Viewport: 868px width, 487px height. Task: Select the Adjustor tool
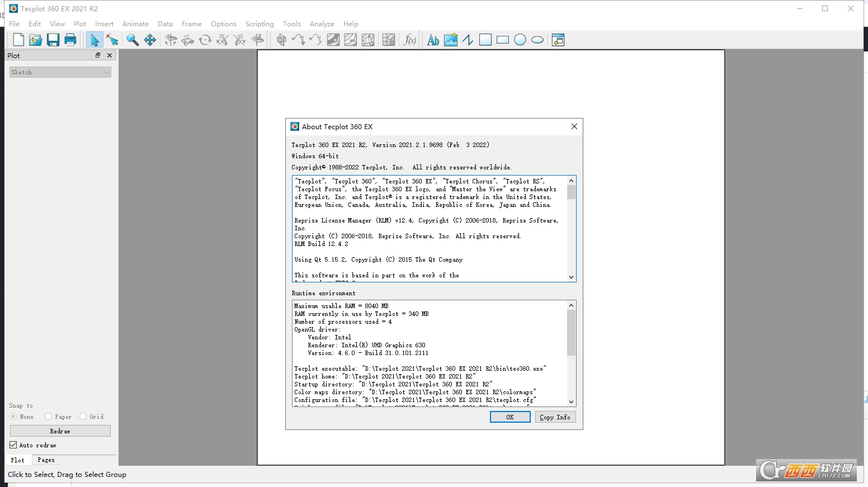[x=112, y=40]
